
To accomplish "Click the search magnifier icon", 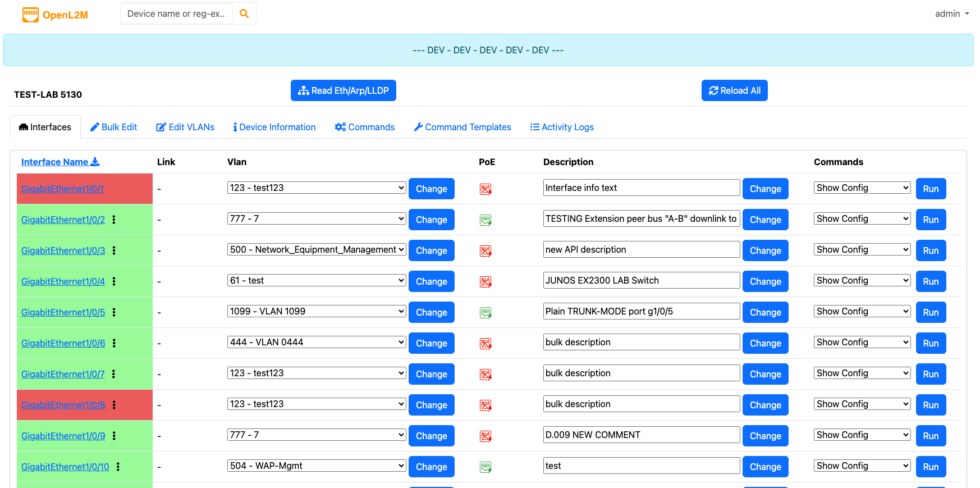I will pyautogui.click(x=244, y=13).
